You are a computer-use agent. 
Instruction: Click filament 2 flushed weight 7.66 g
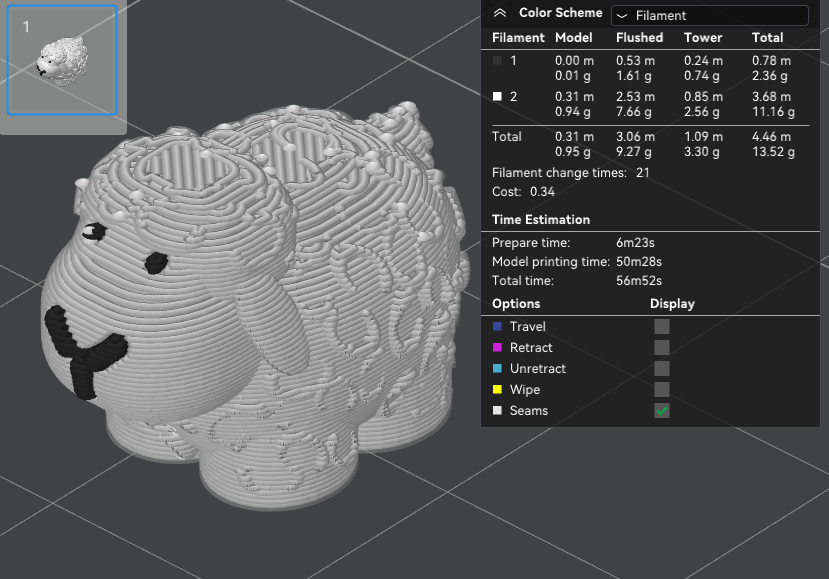pos(633,112)
